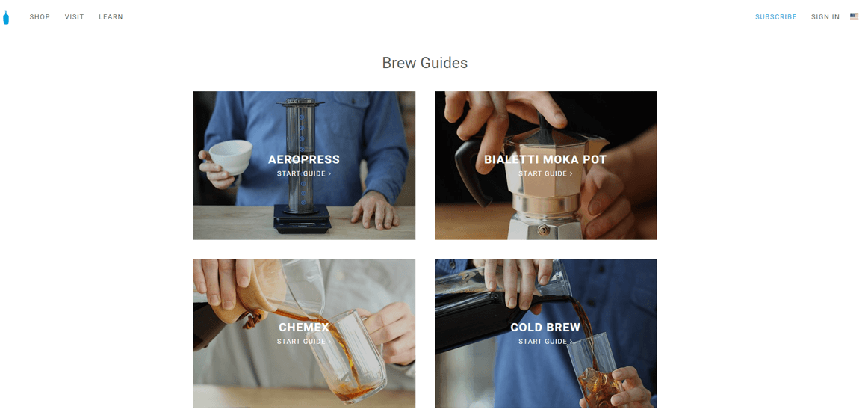Click Start Guide under AeroPress

(x=304, y=173)
